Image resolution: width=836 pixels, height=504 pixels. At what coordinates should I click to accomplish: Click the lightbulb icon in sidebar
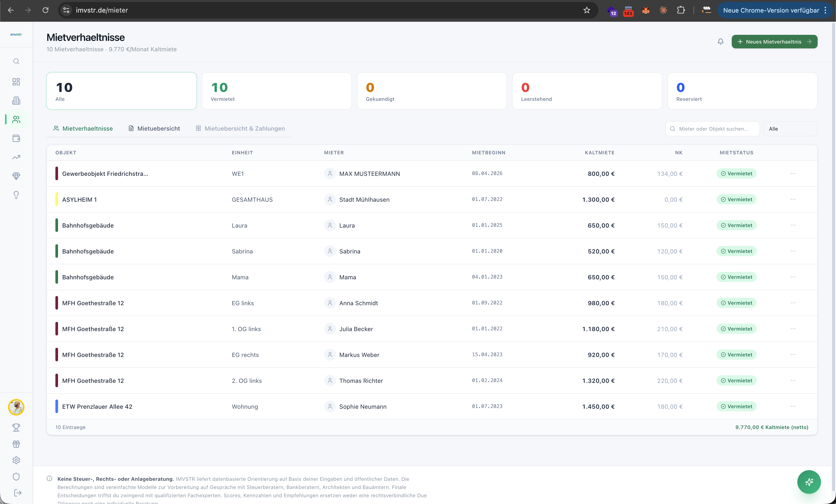click(x=16, y=195)
